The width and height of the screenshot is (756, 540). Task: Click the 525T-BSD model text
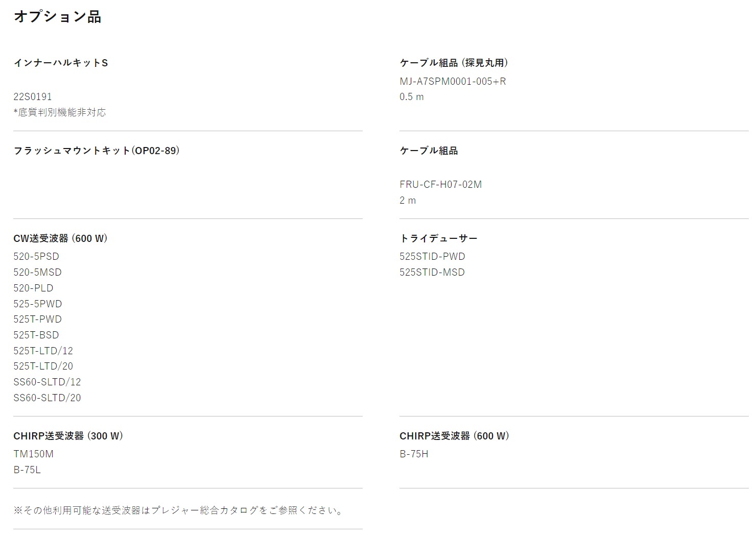pos(36,335)
